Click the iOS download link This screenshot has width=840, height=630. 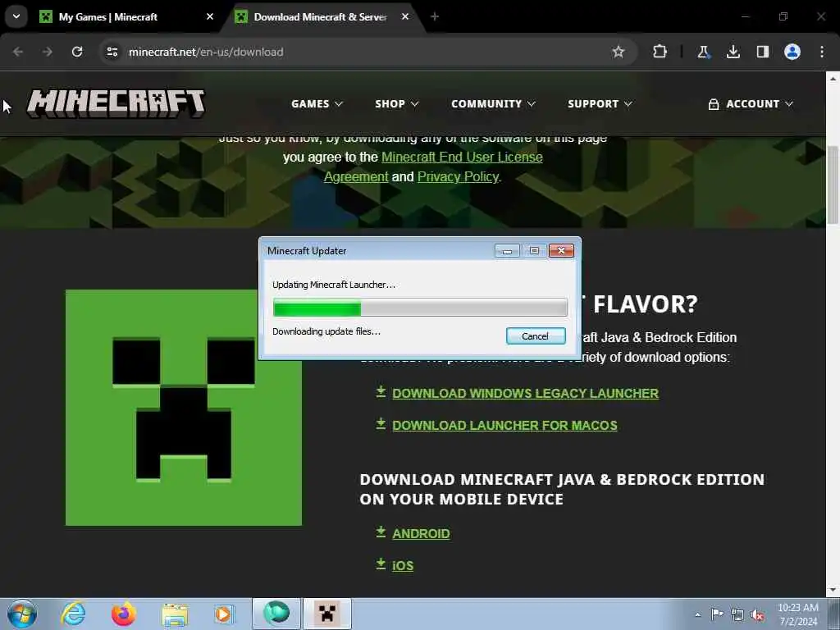coord(403,566)
